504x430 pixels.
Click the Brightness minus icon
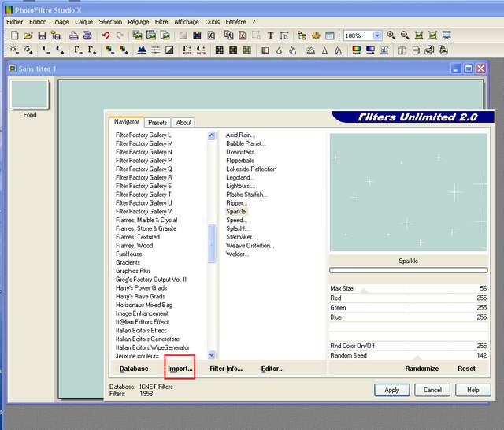click(x=15, y=50)
